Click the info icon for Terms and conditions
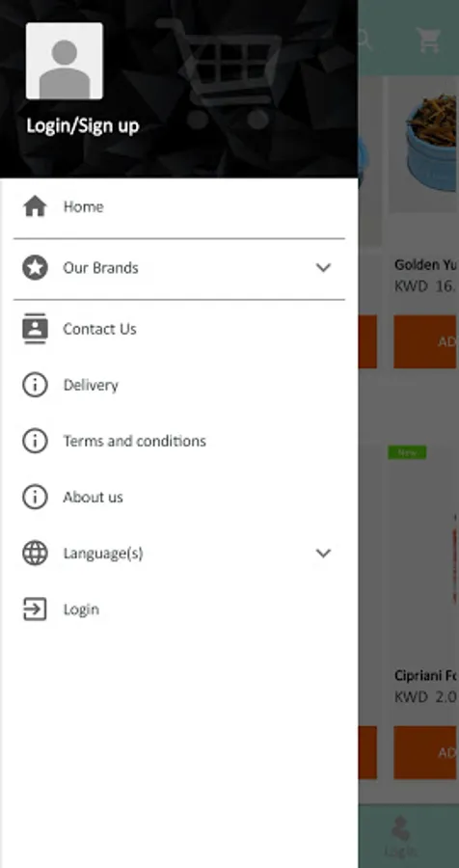This screenshot has height=868, width=459. click(35, 441)
